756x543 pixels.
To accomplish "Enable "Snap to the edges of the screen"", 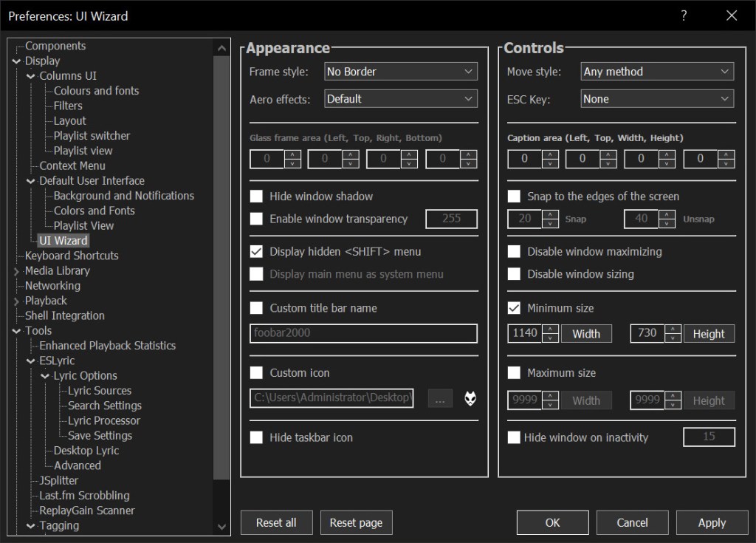I will (513, 196).
